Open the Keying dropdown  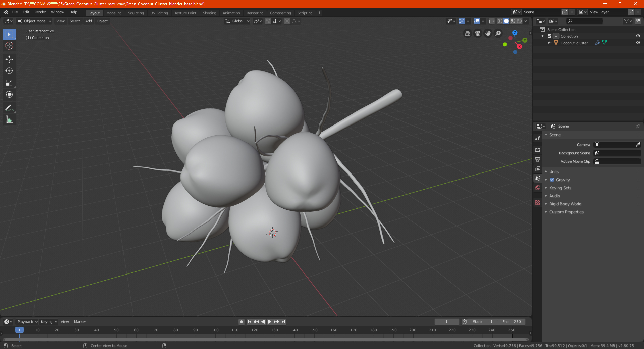pyautogui.click(x=49, y=321)
